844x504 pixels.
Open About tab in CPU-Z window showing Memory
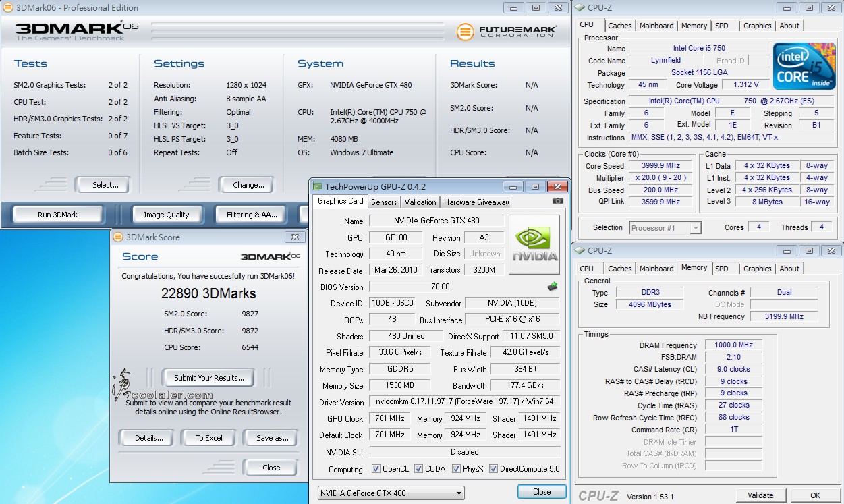coord(789,269)
